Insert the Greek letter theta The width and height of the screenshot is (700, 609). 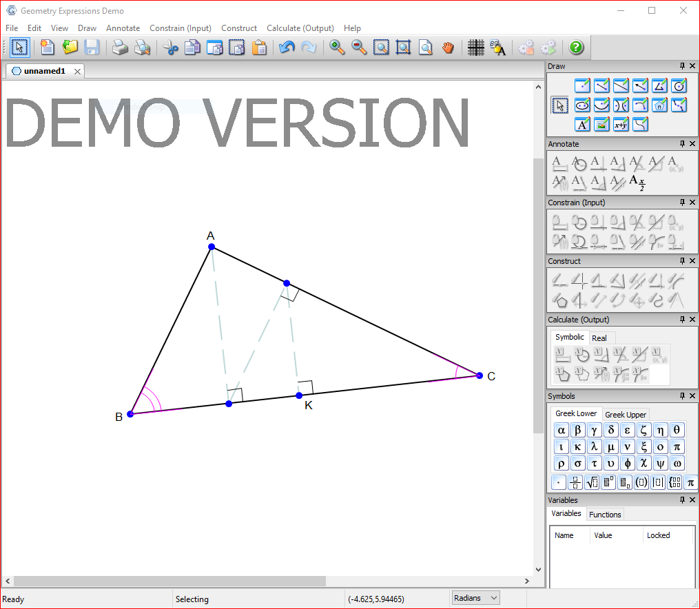[x=677, y=430]
